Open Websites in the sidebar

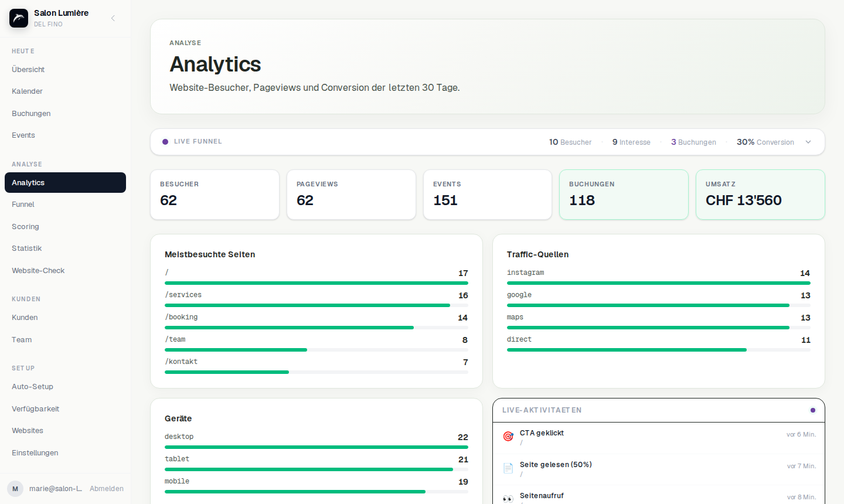(x=65, y=431)
